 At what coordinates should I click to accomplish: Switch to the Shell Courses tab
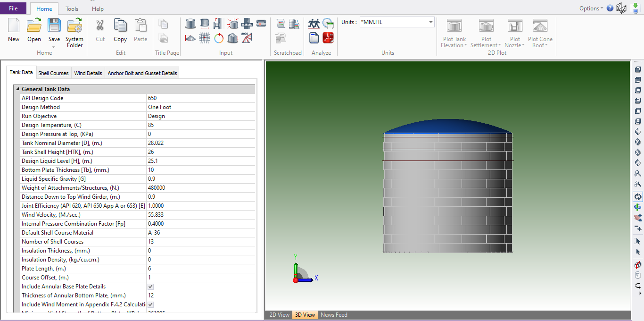[53, 73]
